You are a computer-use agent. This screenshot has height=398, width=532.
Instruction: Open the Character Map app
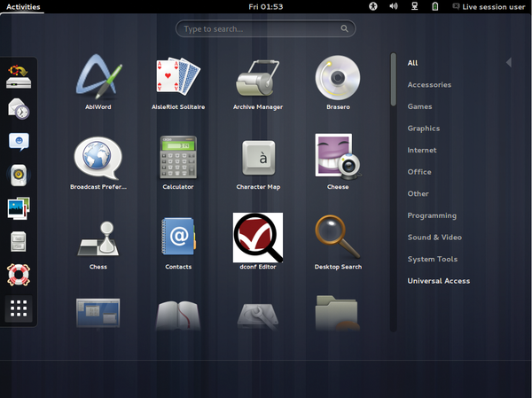(257, 157)
